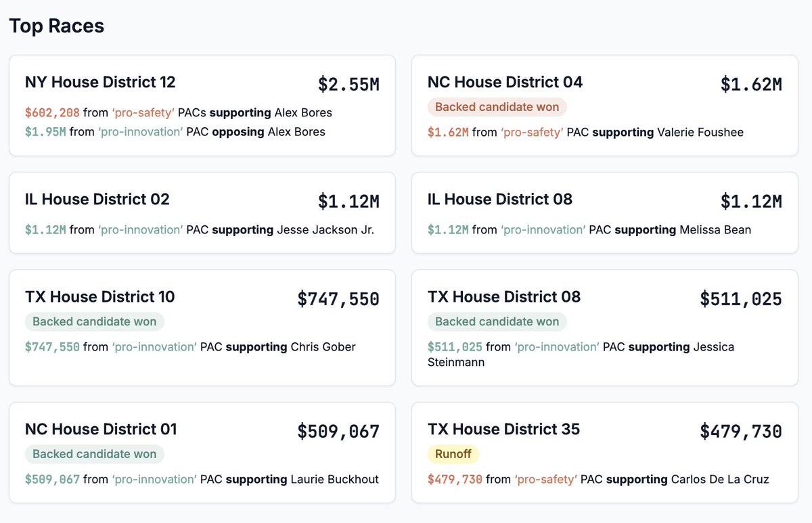The width and height of the screenshot is (812, 523).
Task: Open the TX House District 10 title
Action: 100,297
